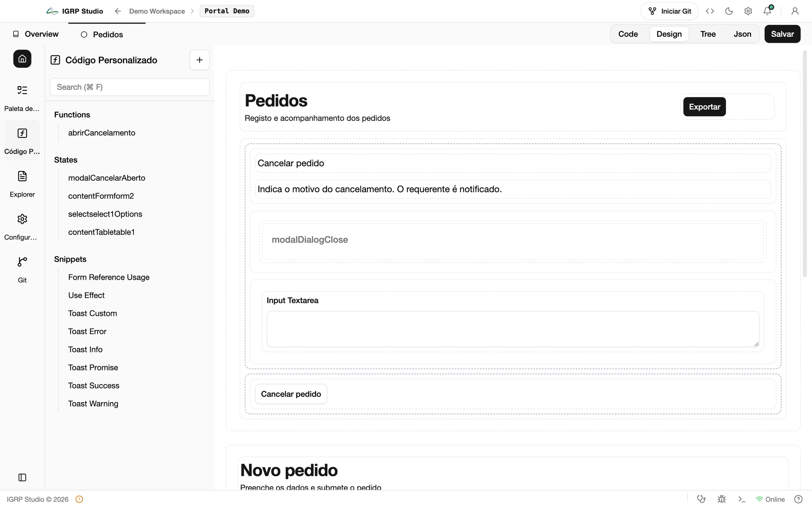This screenshot has width=812, height=508.
Task: Open the Paleta de components panel
Action: pos(22,98)
